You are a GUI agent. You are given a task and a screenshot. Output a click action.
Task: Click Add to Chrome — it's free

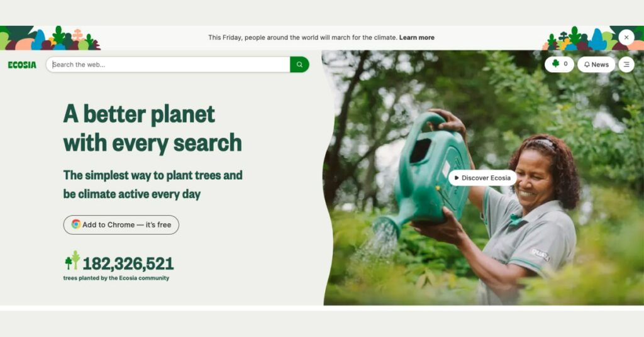[121, 224]
